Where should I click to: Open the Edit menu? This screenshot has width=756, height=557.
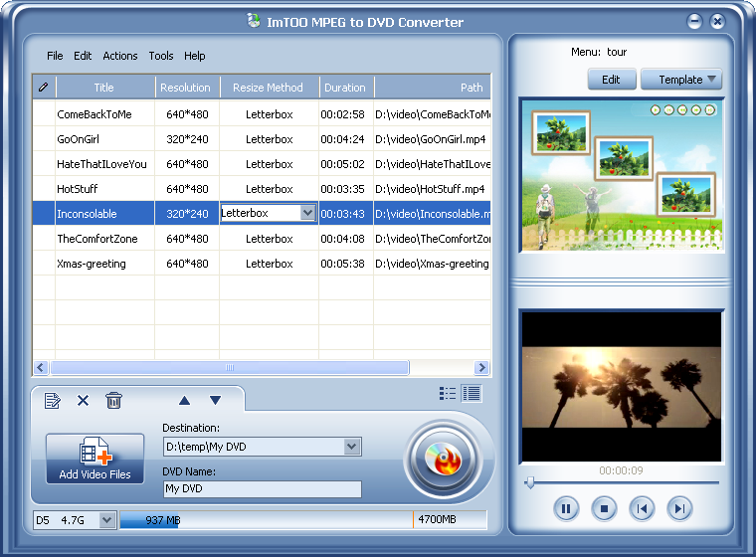tap(83, 56)
